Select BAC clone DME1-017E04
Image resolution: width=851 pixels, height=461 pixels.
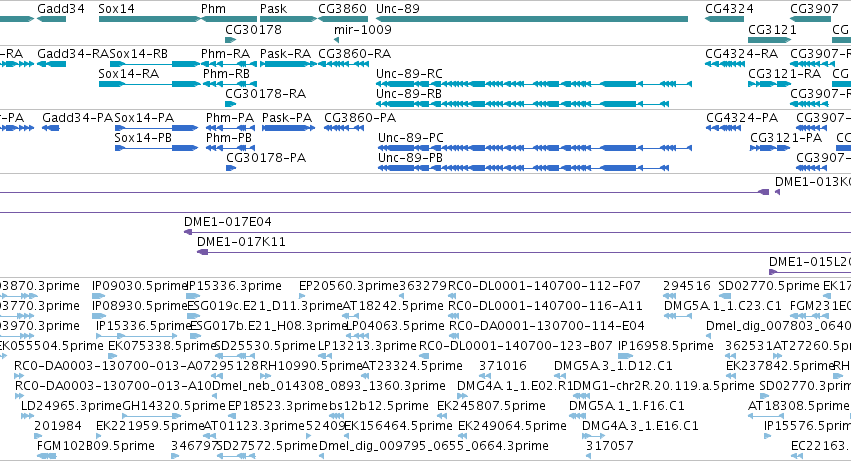(x=227, y=222)
